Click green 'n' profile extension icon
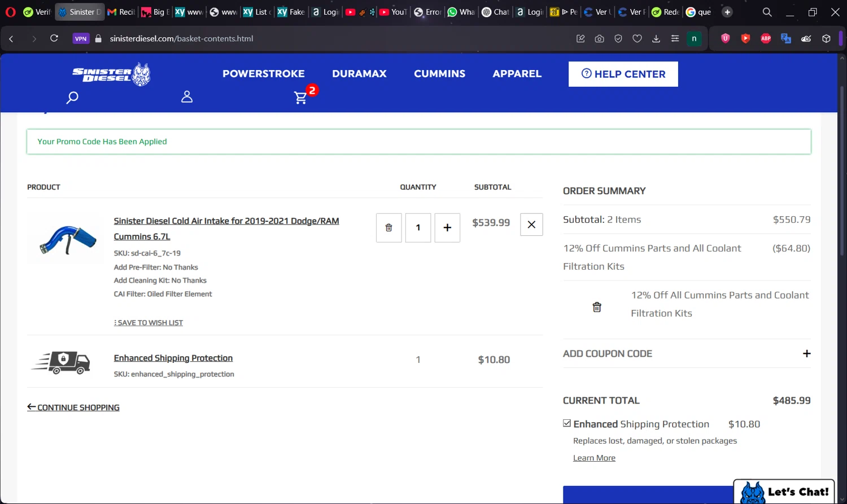Screen dimensions: 847x504 [x=694, y=38]
